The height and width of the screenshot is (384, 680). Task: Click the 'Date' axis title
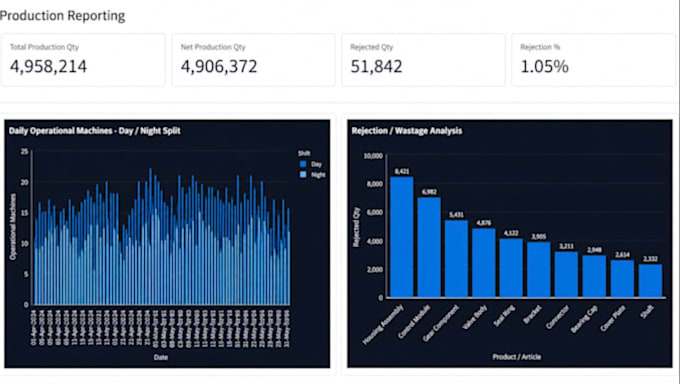(x=160, y=357)
